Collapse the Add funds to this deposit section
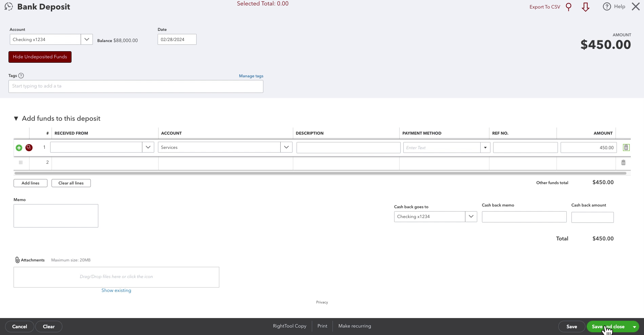 coord(16,118)
